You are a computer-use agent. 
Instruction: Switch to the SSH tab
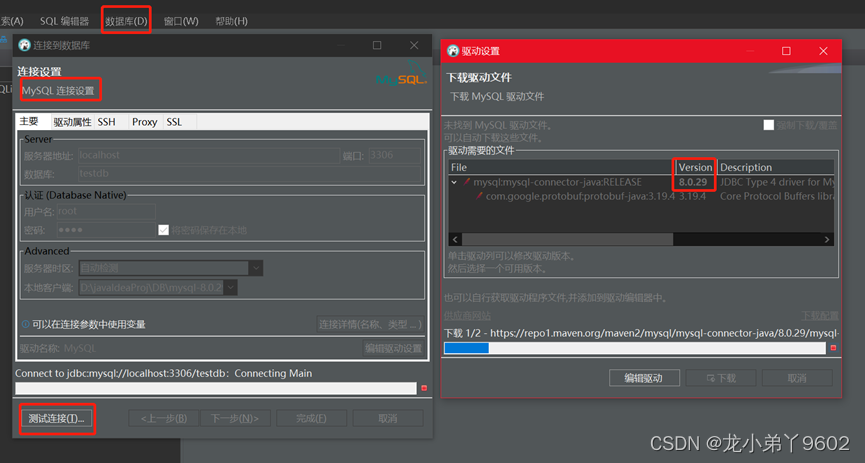pyautogui.click(x=106, y=122)
